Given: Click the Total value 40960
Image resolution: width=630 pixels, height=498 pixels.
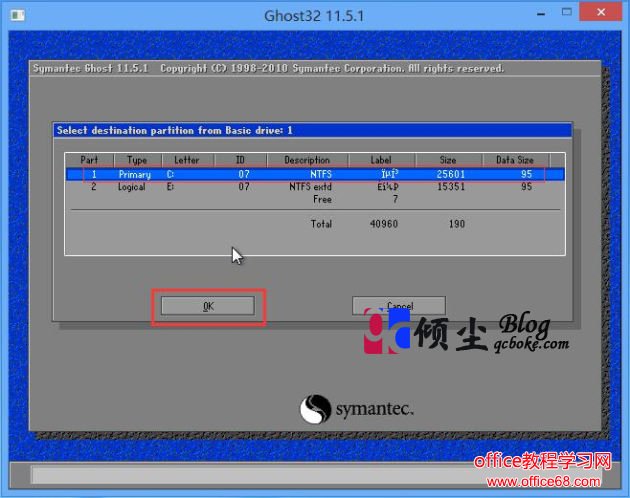Looking at the screenshot, I should 384,224.
